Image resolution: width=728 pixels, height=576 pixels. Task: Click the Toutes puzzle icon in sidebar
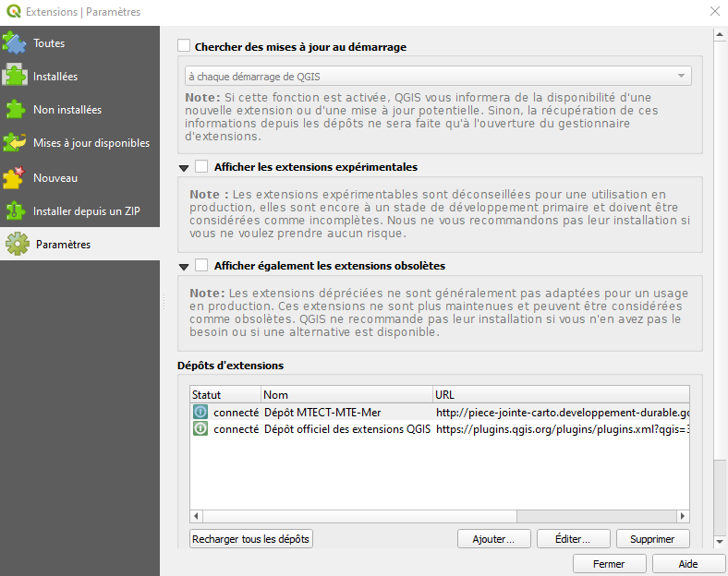(x=15, y=43)
